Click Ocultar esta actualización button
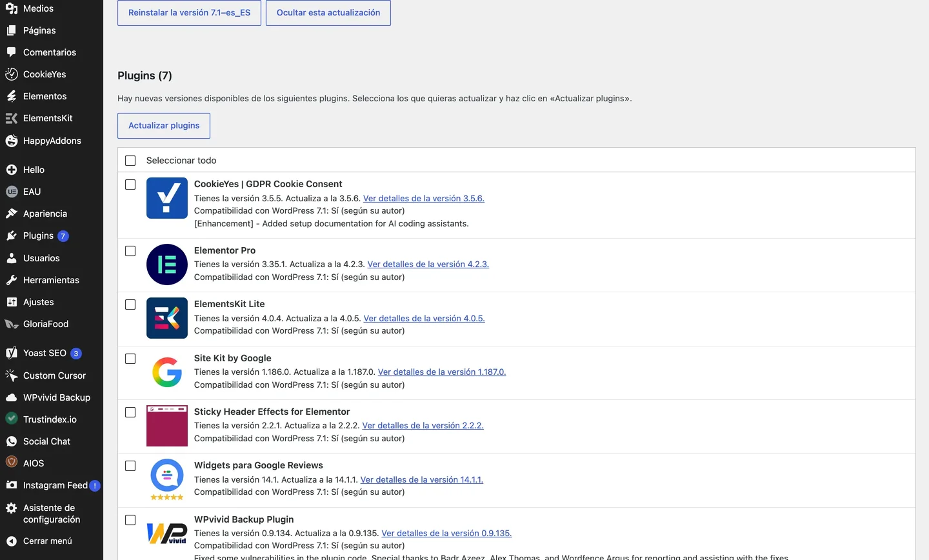This screenshot has height=560, width=929. (x=328, y=12)
